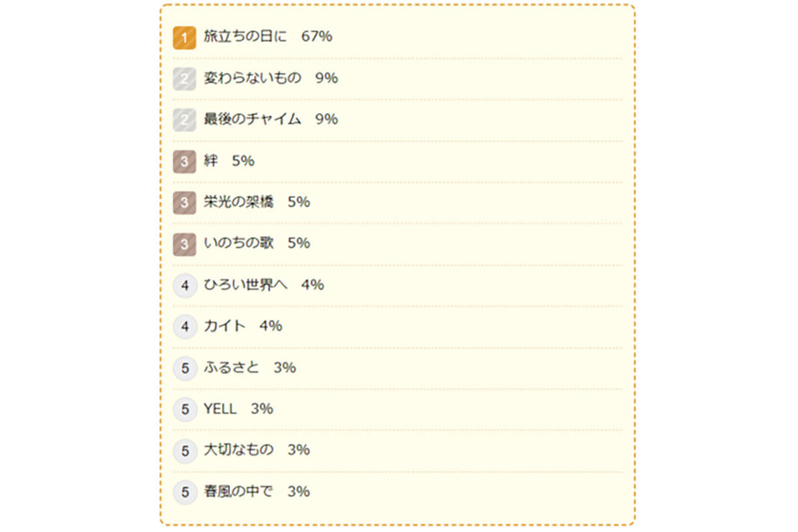Click the round 4 badge beside カイト
Viewport: 798px width, 532px height.
[185, 327]
